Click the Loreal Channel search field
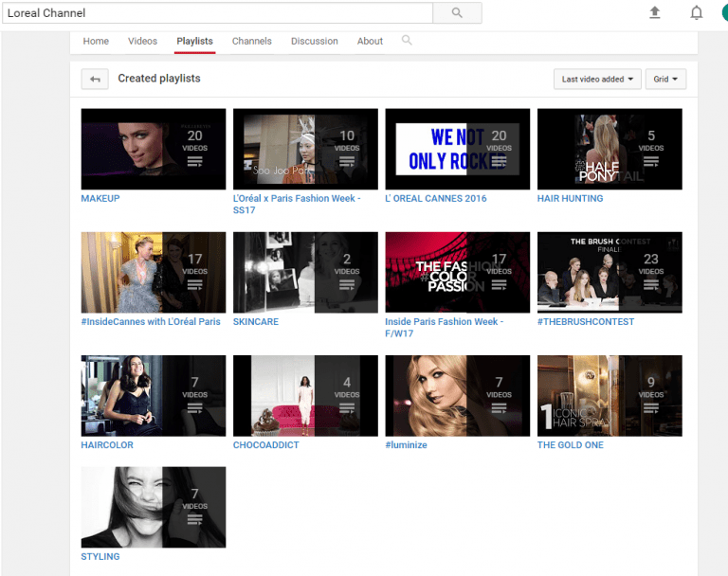The width and height of the screenshot is (728, 576). tap(217, 13)
